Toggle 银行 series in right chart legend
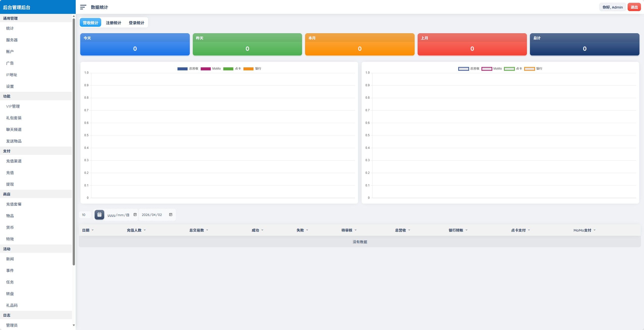This screenshot has width=644, height=330. pyautogui.click(x=533, y=69)
